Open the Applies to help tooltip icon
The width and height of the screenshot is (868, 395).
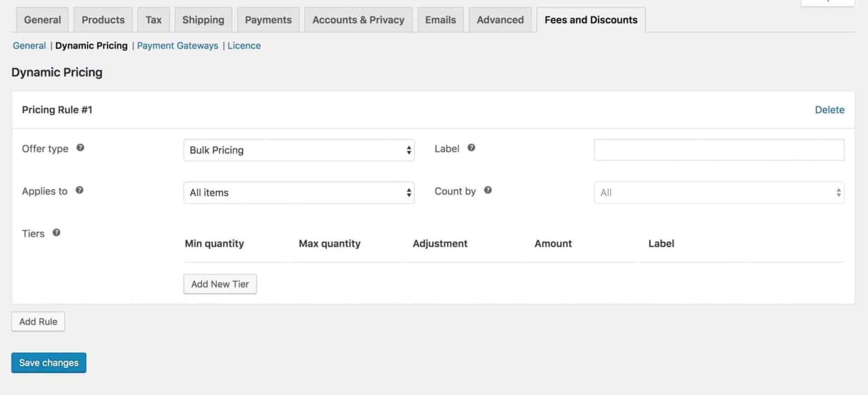(x=79, y=190)
